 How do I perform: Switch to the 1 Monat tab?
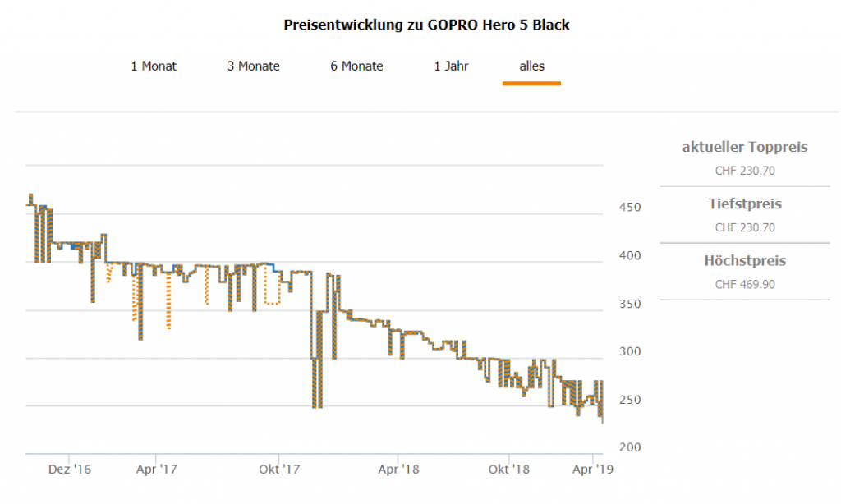click(154, 66)
